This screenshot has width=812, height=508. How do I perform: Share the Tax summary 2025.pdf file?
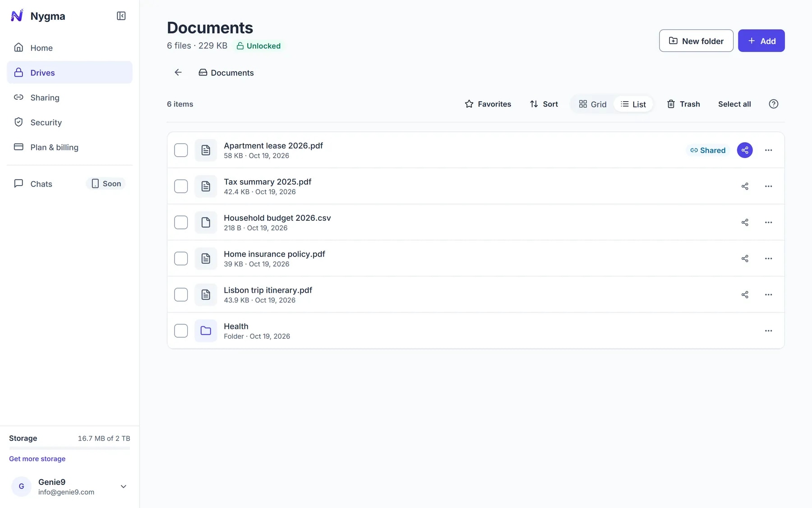(745, 186)
